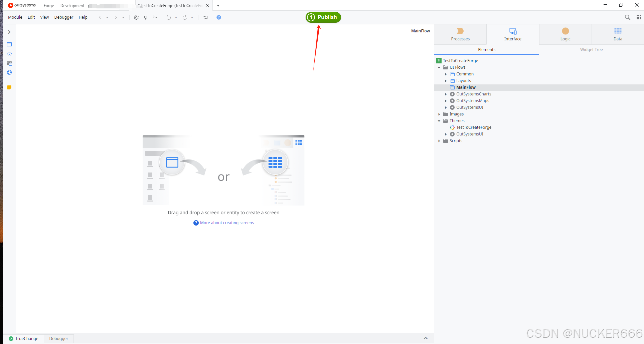Screen dimensions: 644x344
Task: Select the yellow sticky note comment icon
Action: [x=9, y=87]
